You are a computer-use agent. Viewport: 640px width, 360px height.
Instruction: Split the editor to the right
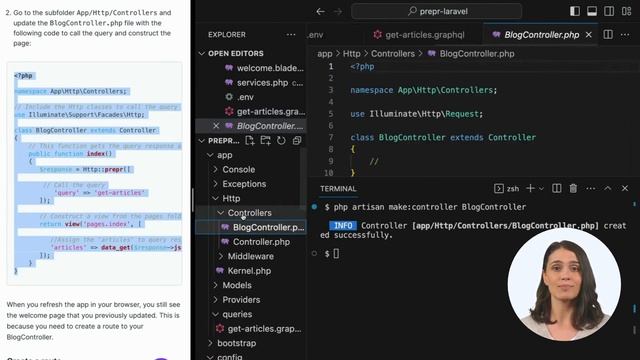click(608, 35)
